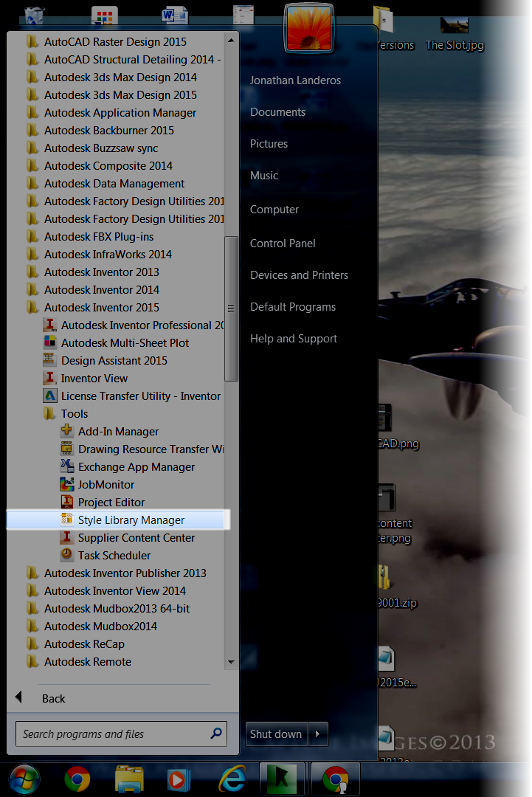Image resolution: width=532 pixels, height=797 pixels.
Task: Click the Search programs and files box
Action: click(x=121, y=734)
